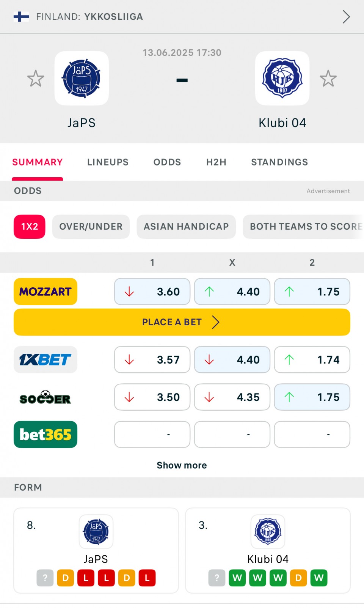364x608 pixels.
Task: Open the Standings tab
Action: 279,162
